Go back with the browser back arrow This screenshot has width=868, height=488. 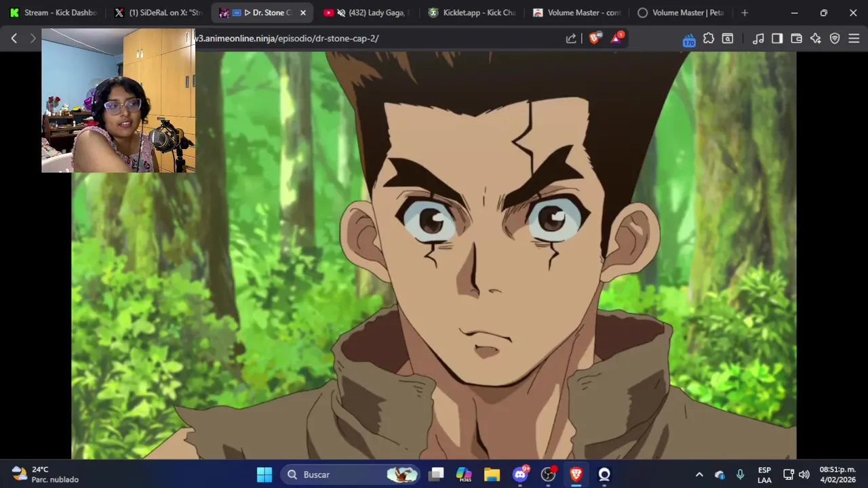14,39
